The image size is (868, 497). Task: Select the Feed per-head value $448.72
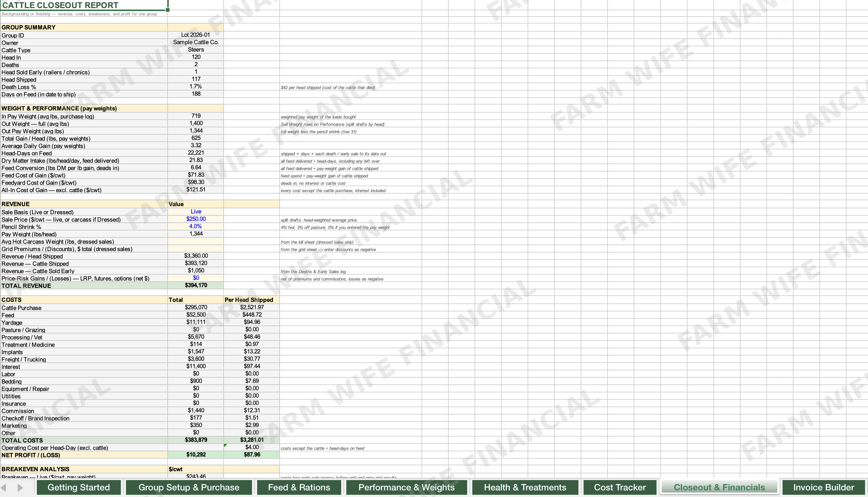point(252,315)
